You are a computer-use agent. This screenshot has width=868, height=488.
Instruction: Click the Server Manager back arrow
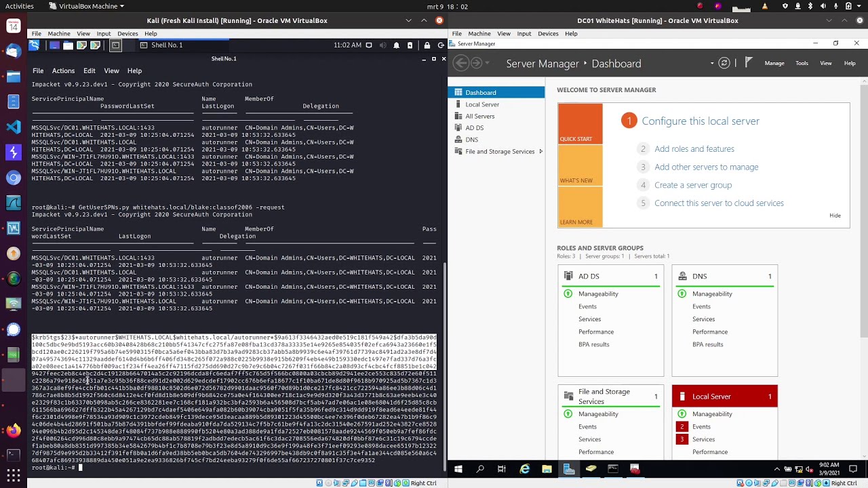click(x=461, y=63)
